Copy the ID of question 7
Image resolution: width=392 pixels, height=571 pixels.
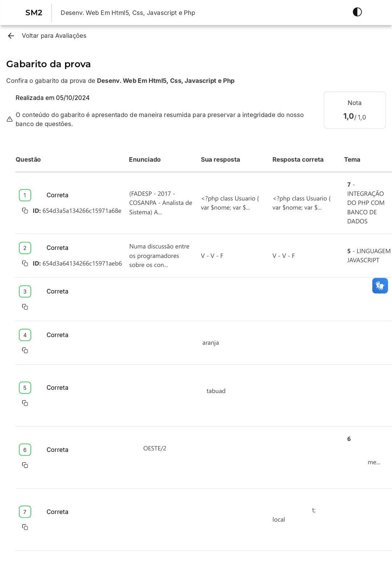click(25, 527)
